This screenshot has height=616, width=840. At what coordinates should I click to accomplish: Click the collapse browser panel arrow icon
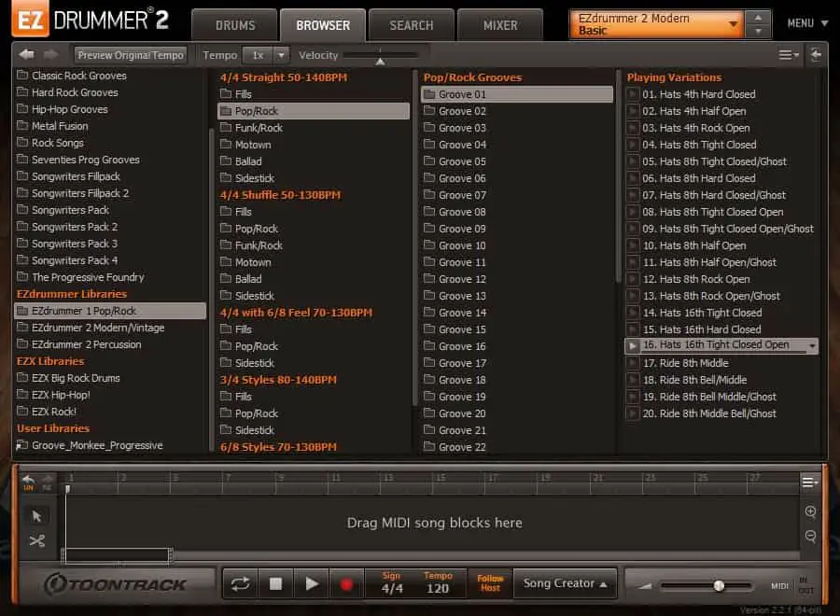[816, 55]
